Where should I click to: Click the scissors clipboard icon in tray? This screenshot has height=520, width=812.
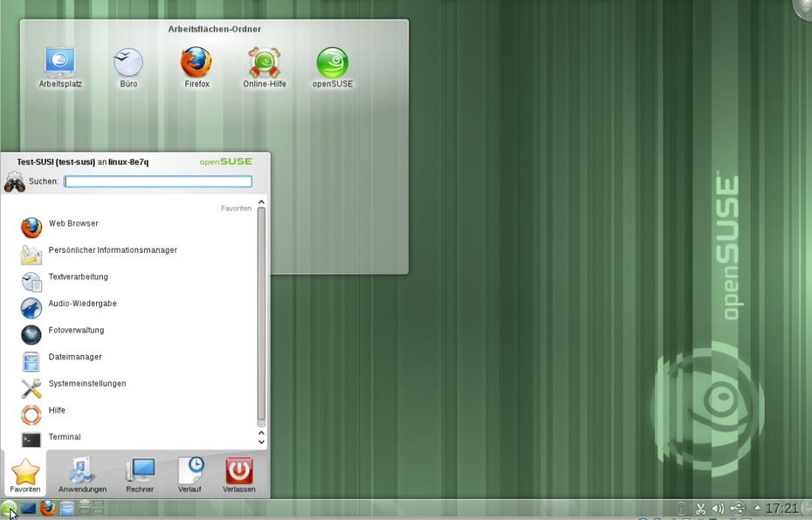click(700, 509)
